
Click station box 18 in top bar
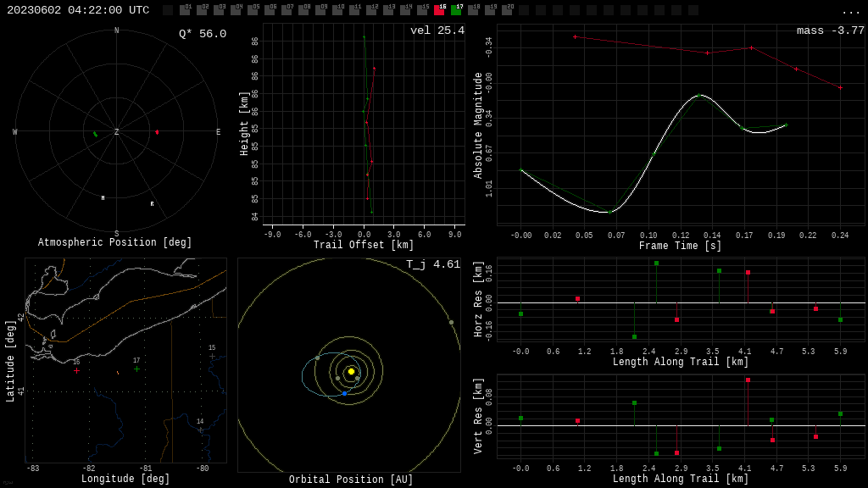click(474, 10)
